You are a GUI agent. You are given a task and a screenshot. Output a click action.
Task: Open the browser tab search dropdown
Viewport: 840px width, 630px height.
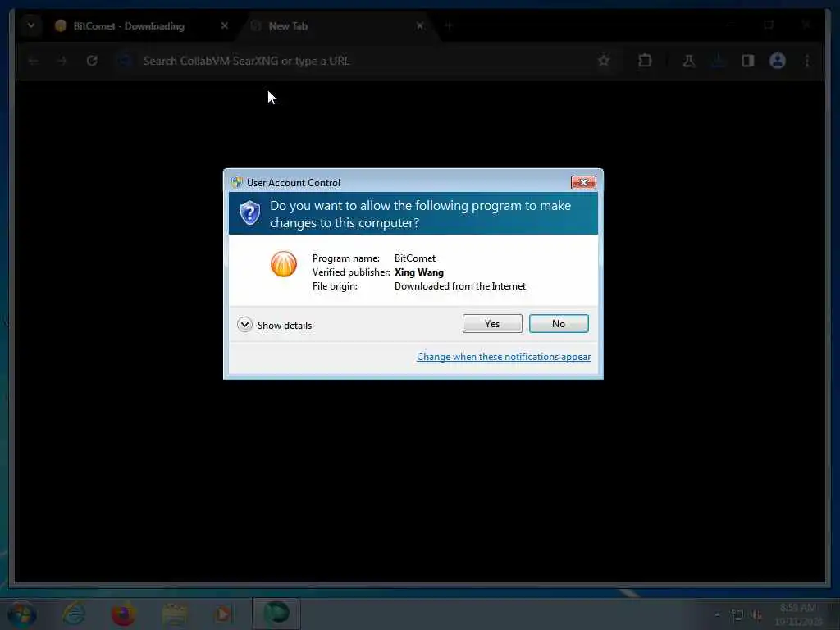pos(31,25)
